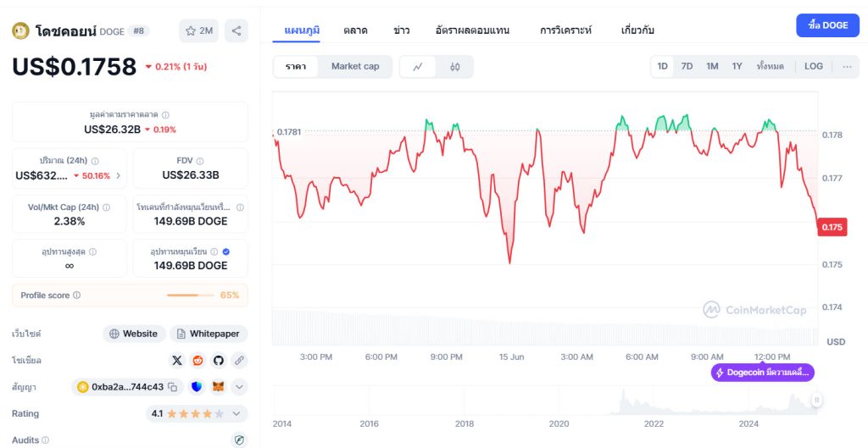
Task: Open info icon beside circulating supply label
Action: 214,252
